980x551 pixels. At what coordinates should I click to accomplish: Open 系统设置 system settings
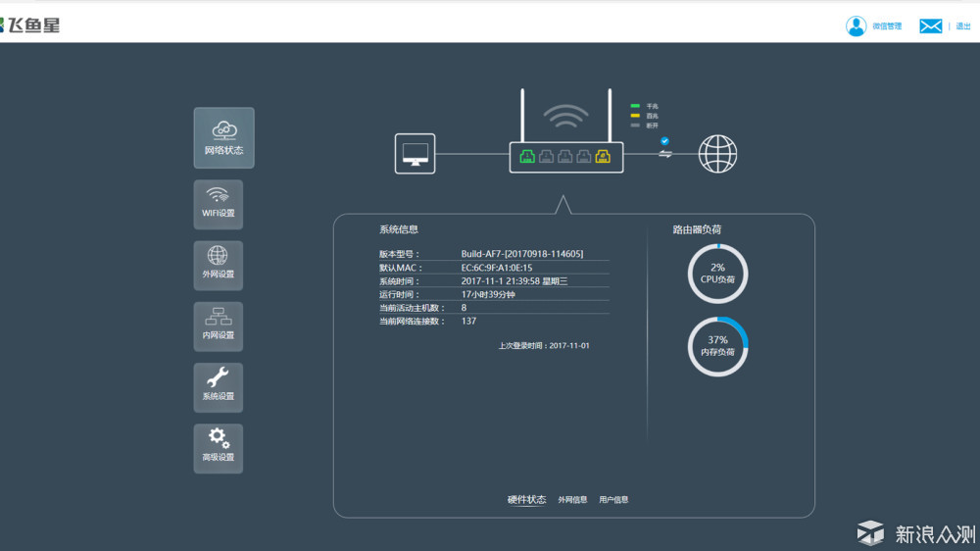(x=219, y=388)
